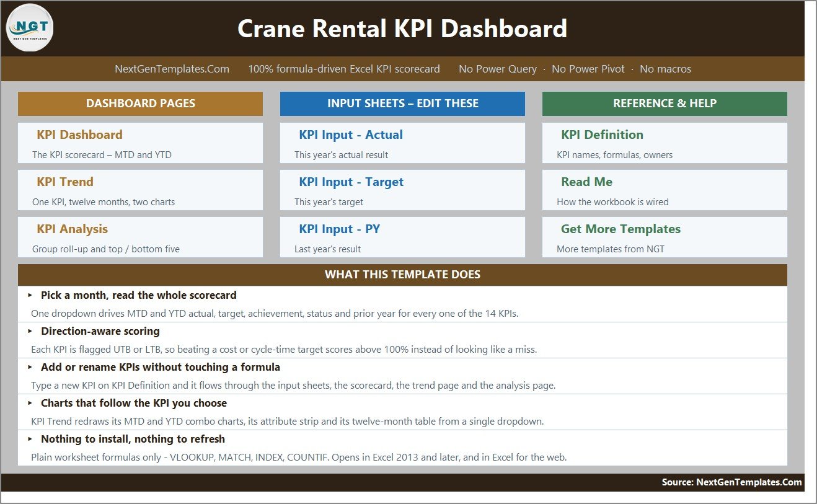This screenshot has width=817, height=504.
Task: Click NextGenTemplates.Com in the subtitle bar
Action: 172,69
